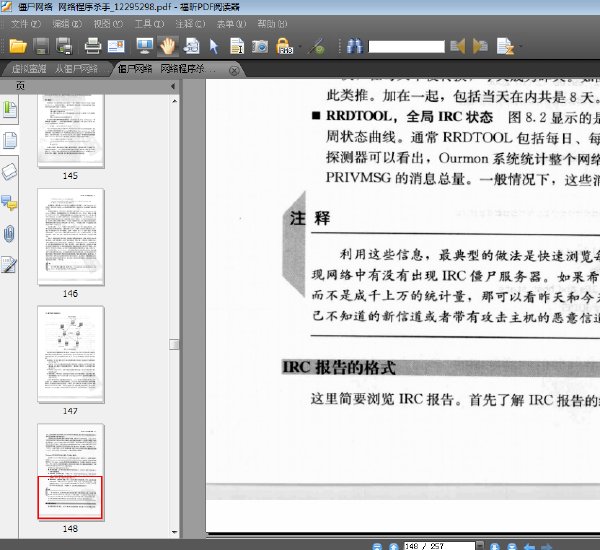Click the Save As icon with printer overlay
The image size is (600, 550).
(x=64, y=46)
